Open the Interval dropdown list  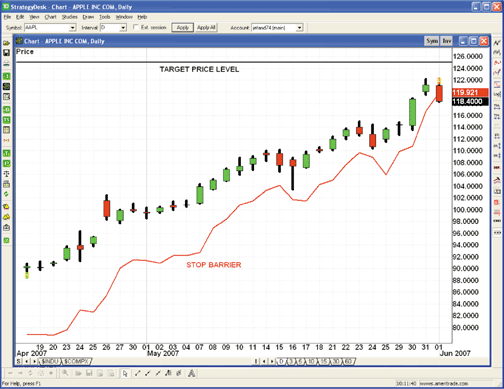click(x=123, y=28)
